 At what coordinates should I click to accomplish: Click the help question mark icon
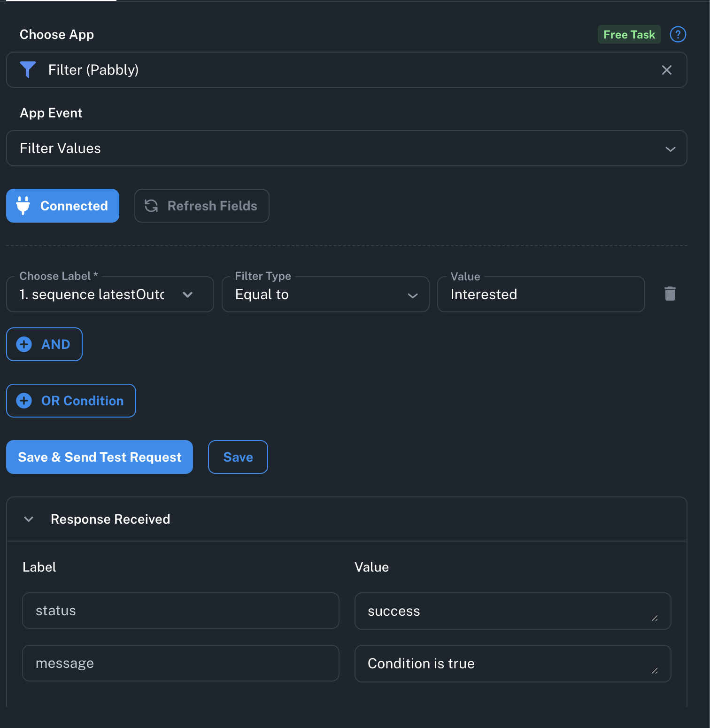[678, 34]
